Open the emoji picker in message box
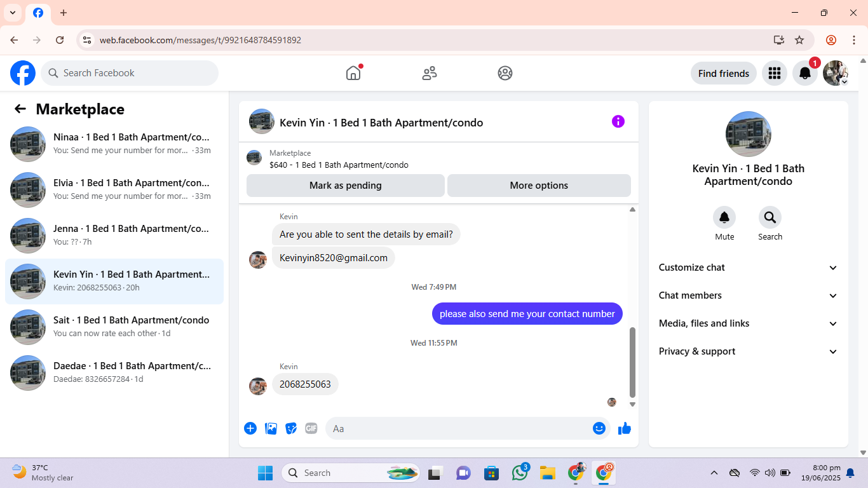This screenshot has width=868, height=488. point(599,428)
